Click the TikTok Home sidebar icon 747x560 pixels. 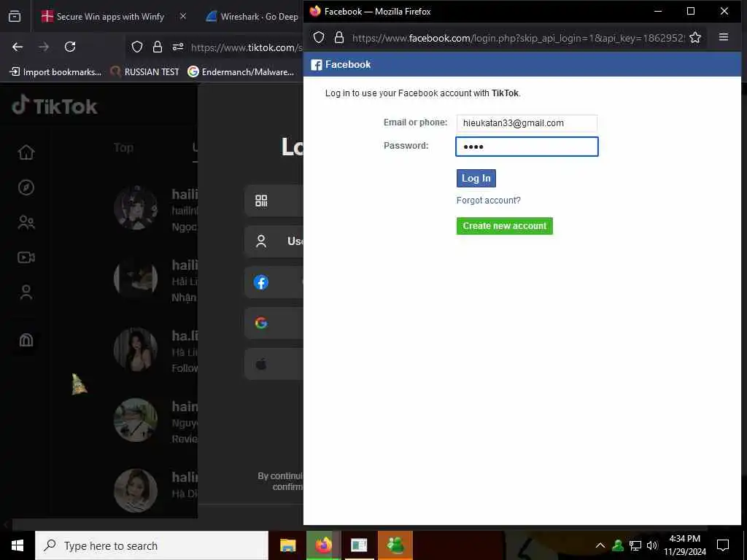point(26,152)
